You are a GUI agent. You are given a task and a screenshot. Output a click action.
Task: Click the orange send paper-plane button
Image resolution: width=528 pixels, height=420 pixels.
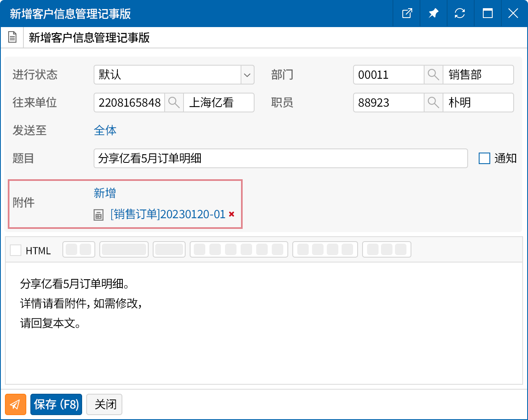coord(16,404)
